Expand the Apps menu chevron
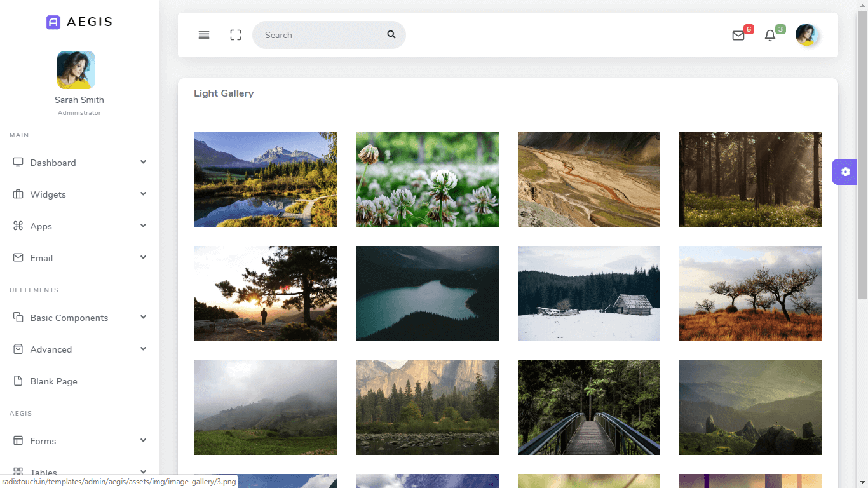 tap(143, 226)
